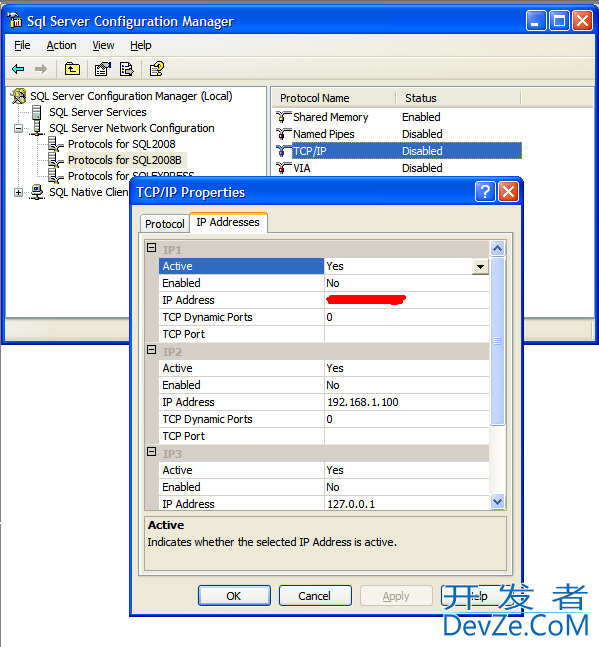
Task: Select the IP1 Active property label
Action: (x=241, y=267)
